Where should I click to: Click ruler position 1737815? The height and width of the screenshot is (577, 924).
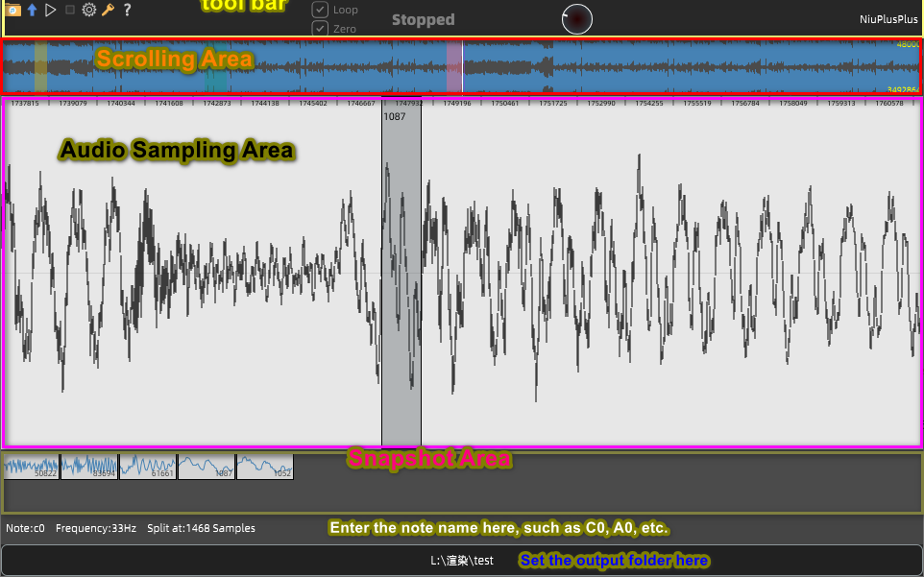tap(25, 103)
